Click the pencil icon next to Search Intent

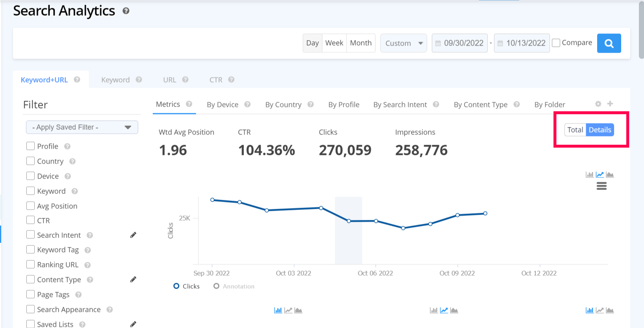[133, 235]
